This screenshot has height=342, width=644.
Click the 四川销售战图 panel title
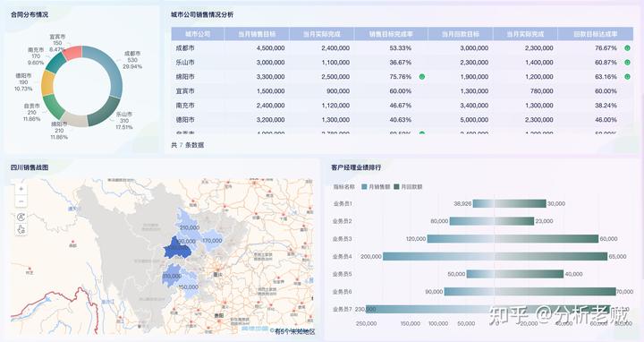click(30, 167)
